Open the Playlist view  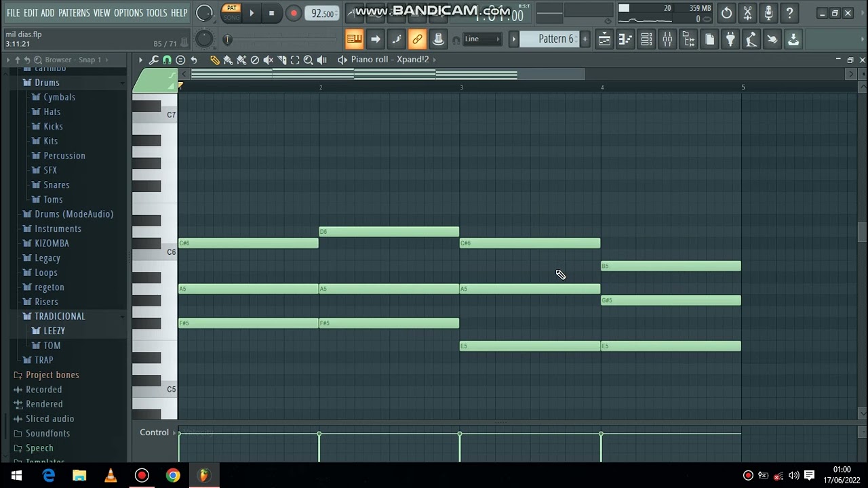tap(604, 39)
